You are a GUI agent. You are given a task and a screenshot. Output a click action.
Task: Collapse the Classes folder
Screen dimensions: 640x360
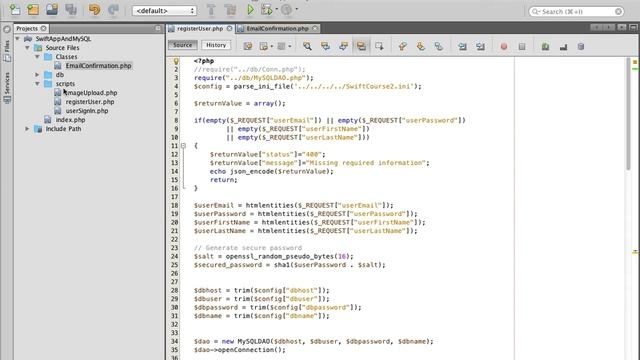(x=37, y=57)
